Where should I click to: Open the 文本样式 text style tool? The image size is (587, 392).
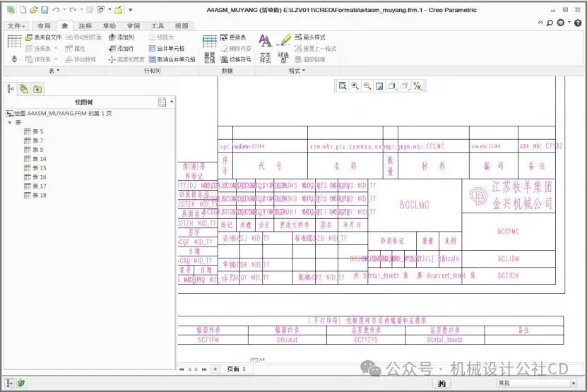click(x=266, y=49)
